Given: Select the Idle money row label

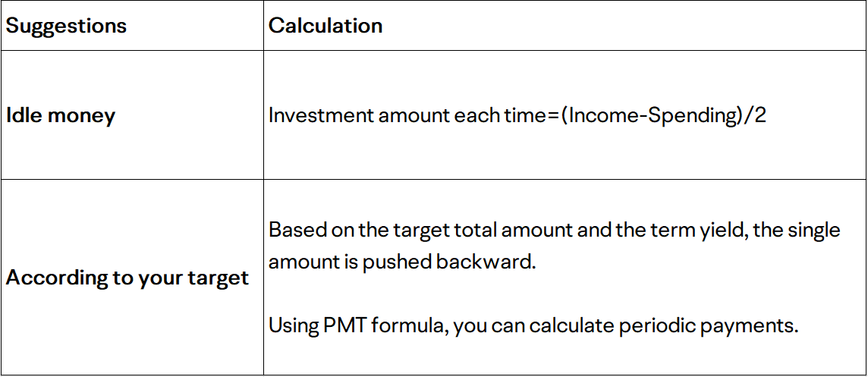Looking at the screenshot, I should 61,116.
